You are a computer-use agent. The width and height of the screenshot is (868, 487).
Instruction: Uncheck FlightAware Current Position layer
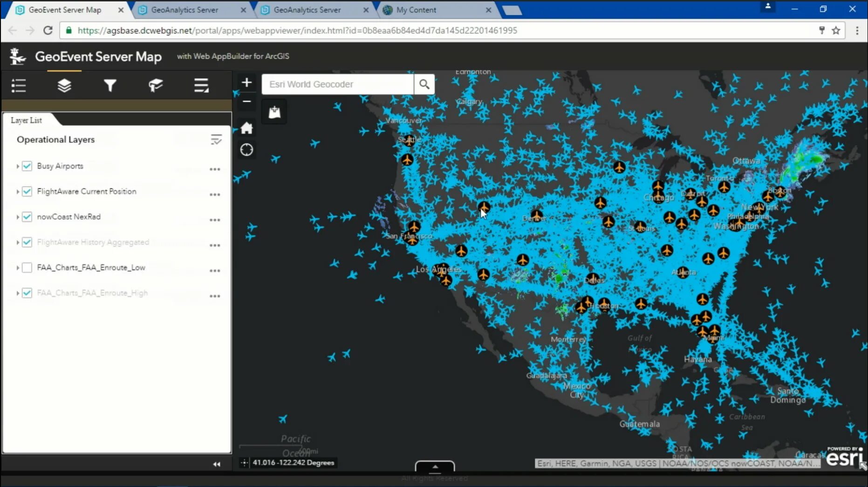point(27,192)
